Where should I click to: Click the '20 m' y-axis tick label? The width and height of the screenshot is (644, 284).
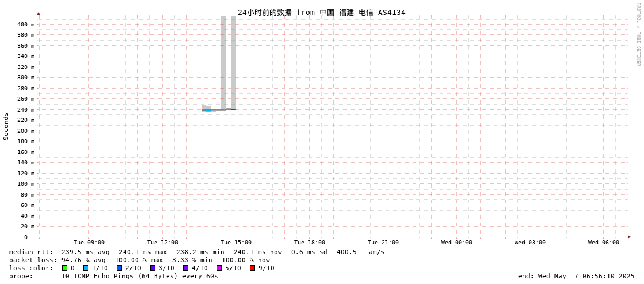click(28, 227)
